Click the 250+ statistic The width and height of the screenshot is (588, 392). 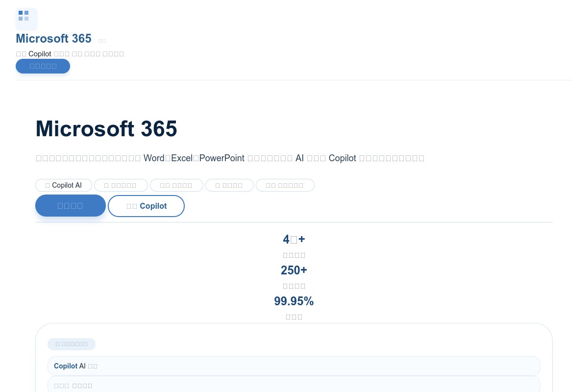(x=294, y=270)
